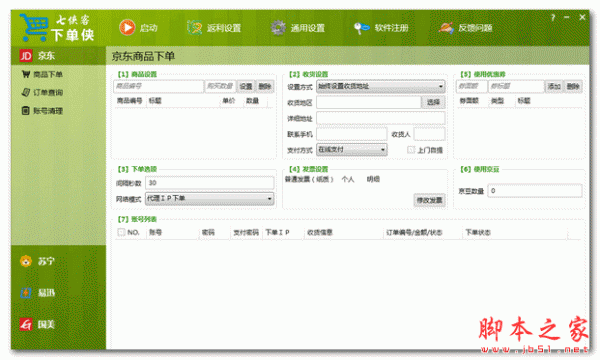Toggle the select-all NO. checkbox
The width and height of the screenshot is (600, 360).
[121, 232]
